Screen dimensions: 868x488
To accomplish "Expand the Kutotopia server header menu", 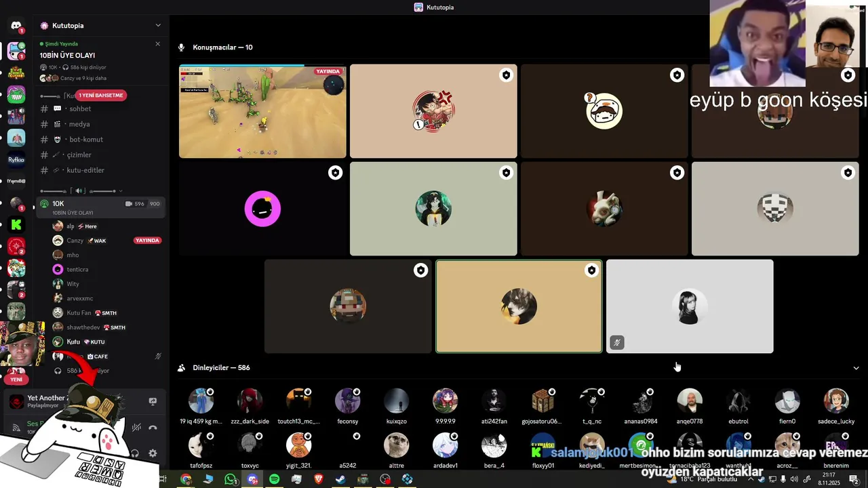I will (158, 26).
